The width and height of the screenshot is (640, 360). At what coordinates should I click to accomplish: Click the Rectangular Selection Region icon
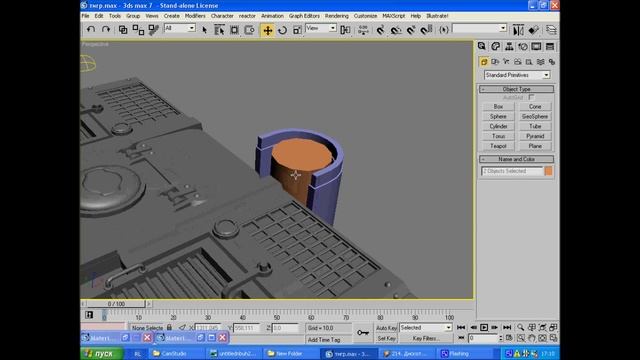tap(234, 30)
